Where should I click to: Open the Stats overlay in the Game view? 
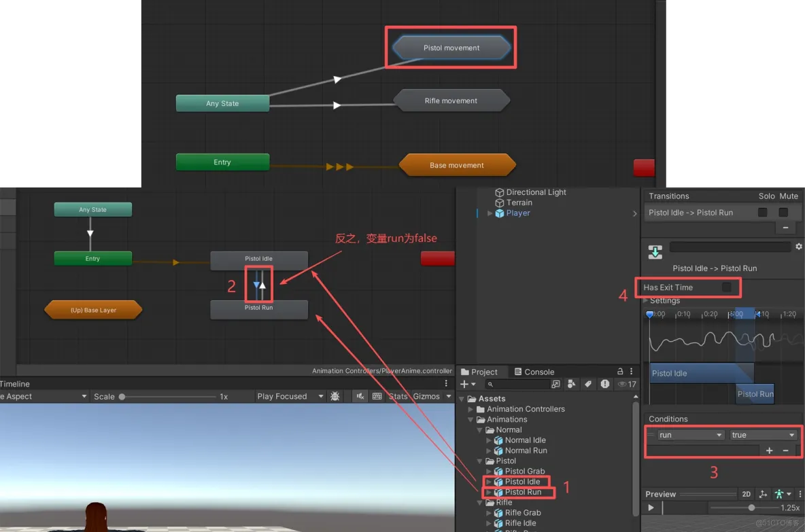click(399, 396)
